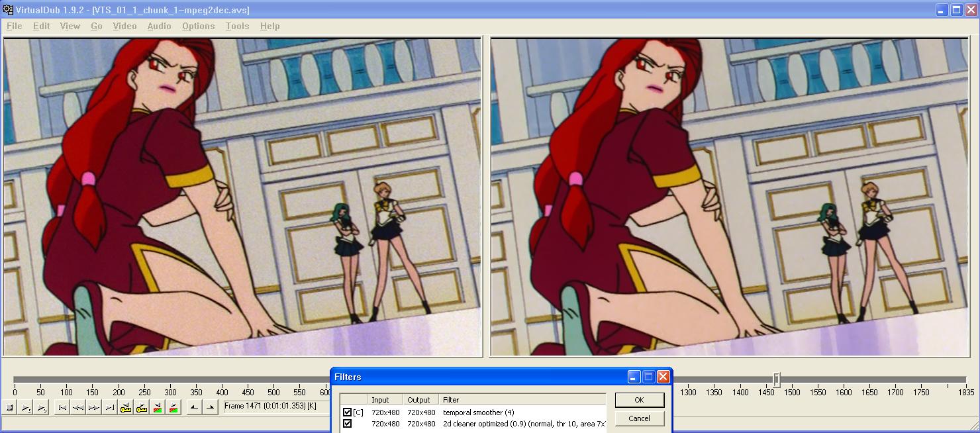Click the Filter column header in Filters
Image resolution: width=980 pixels, height=433 pixels.
pos(522,400)
